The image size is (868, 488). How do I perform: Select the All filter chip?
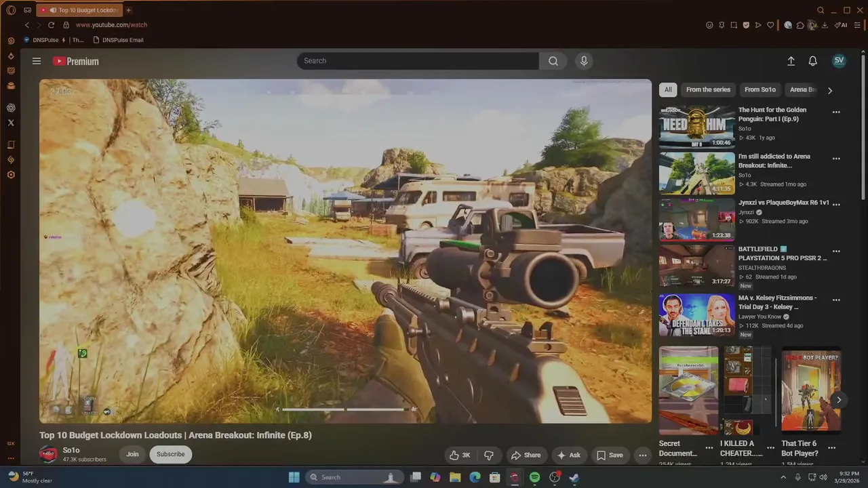[668, 89]
